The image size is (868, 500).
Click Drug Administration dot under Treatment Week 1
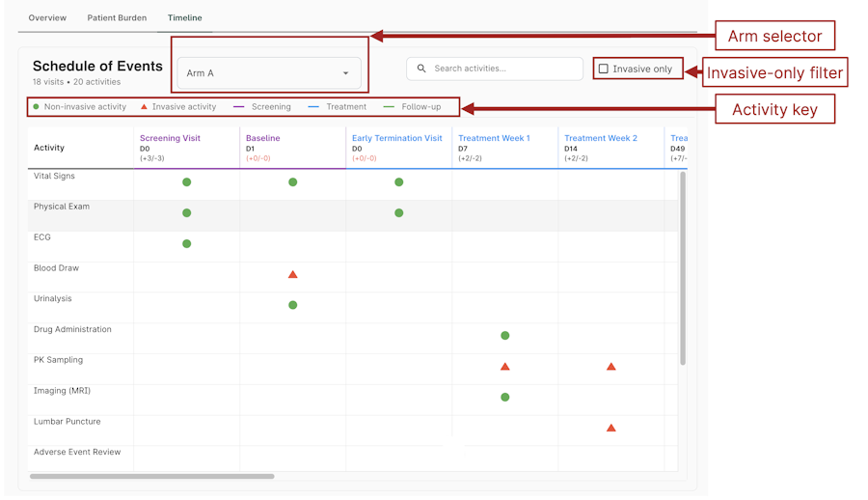coord(504,335)
